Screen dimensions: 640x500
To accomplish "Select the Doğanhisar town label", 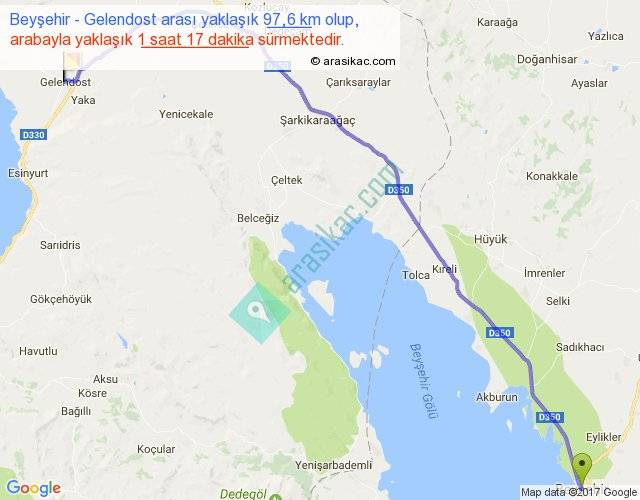I will pyautogui.click(x=547, y=60).
